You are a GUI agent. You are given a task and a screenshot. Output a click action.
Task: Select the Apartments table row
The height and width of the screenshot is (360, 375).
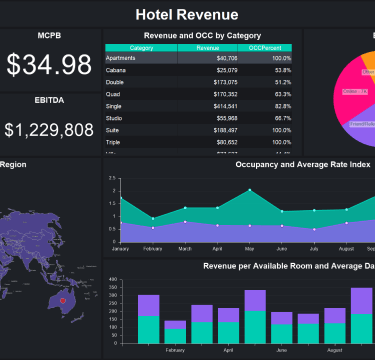pyautogui.click(x=199, y=58)
